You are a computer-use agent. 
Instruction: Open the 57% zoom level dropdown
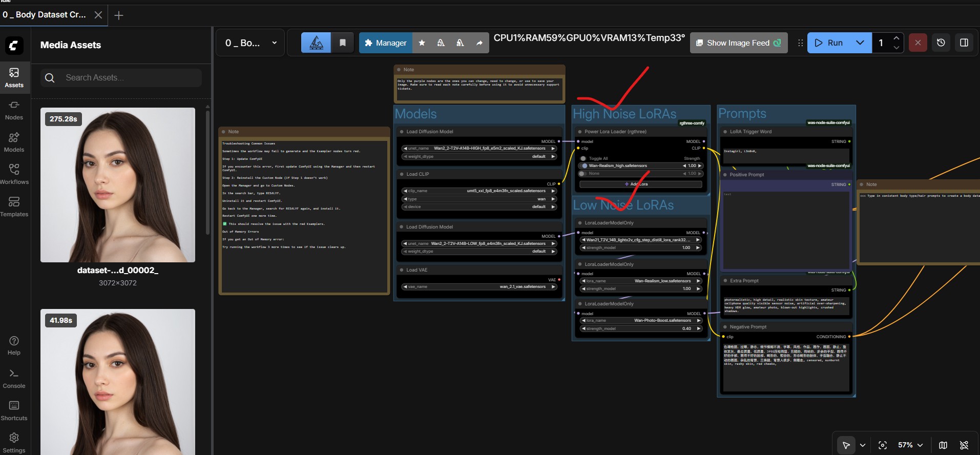pyautogui.click(x=910, y=445)
